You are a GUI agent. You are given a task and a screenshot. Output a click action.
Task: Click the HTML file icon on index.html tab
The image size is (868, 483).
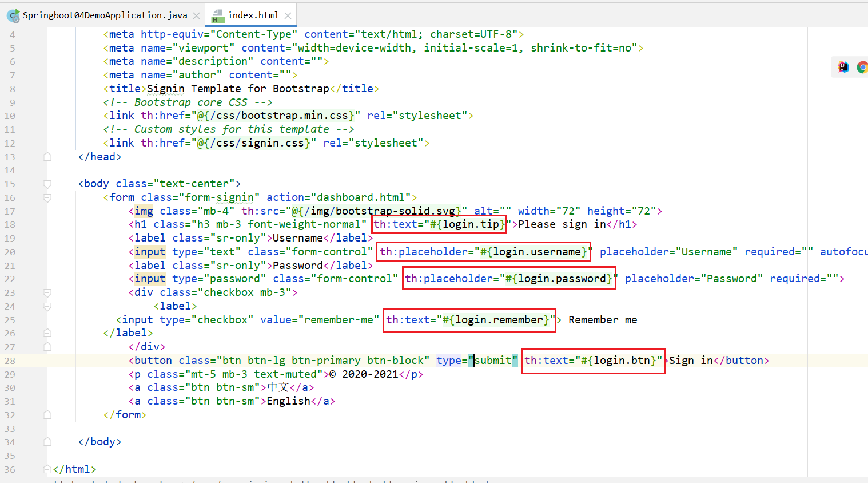[x=218, y=15]
